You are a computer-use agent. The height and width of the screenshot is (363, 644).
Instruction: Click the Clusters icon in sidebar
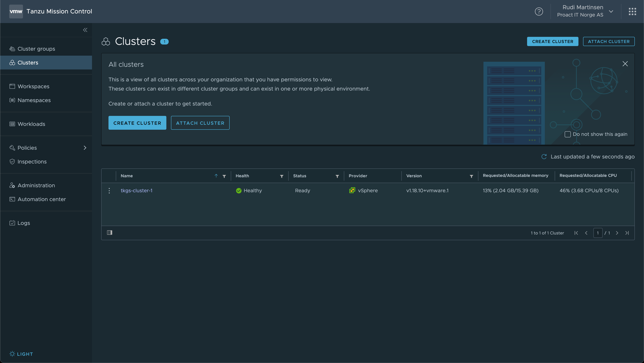pos(12,62)
